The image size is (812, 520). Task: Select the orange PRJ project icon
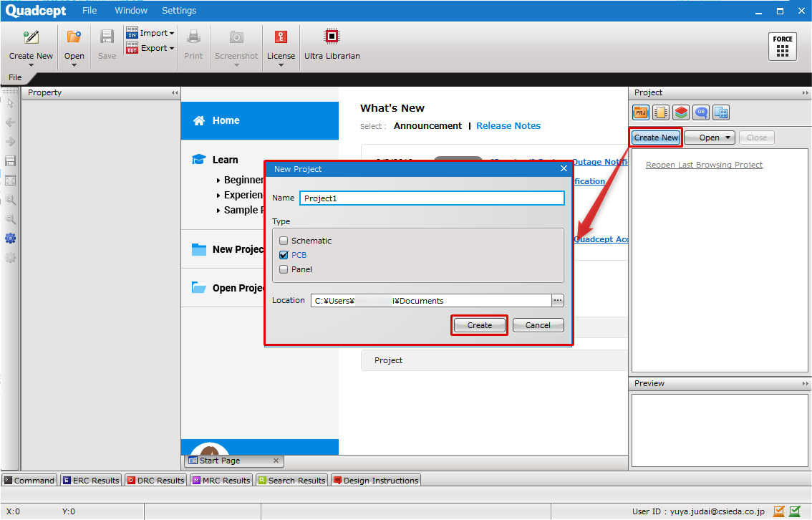[x=641, y=112]
